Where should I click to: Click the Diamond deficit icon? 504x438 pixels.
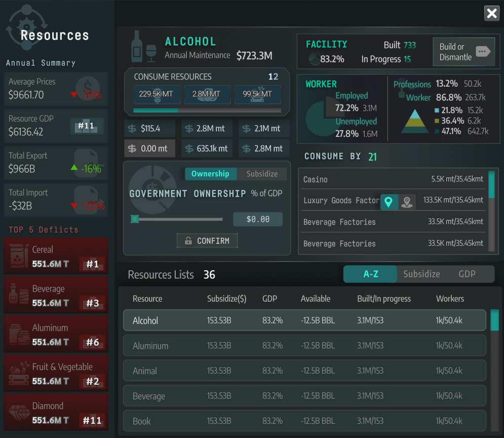point(20,414)
